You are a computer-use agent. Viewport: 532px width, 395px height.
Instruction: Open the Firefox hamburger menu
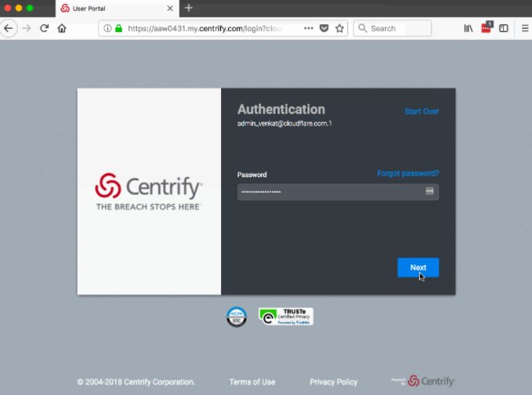pos(525,28)
